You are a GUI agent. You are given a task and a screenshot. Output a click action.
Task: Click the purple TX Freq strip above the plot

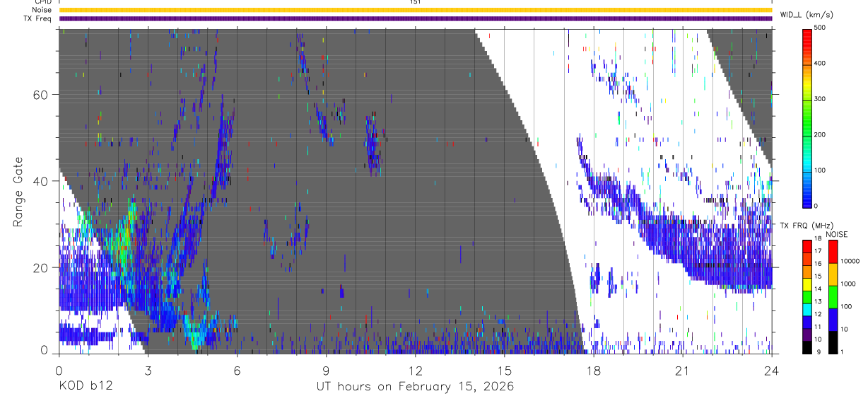416,18
